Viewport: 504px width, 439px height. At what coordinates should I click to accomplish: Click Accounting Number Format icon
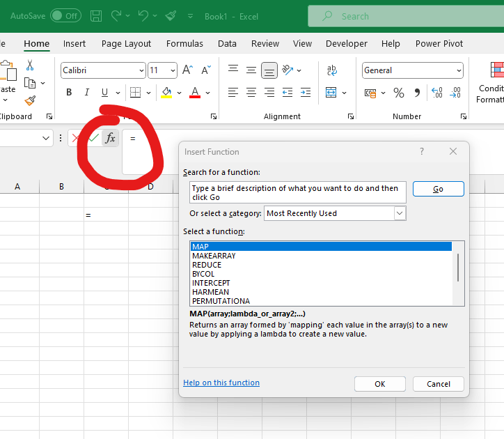[370, 93]
